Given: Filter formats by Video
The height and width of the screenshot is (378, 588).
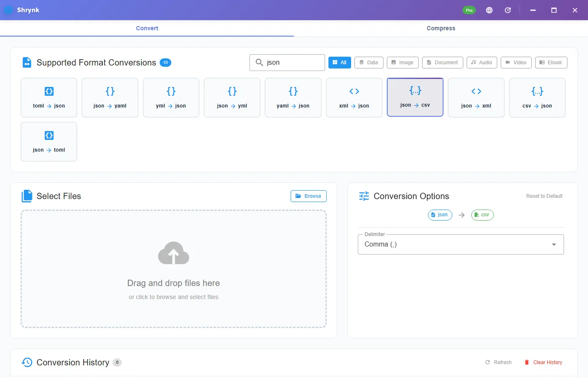Looking at the screenshot, I should (516, 63).
